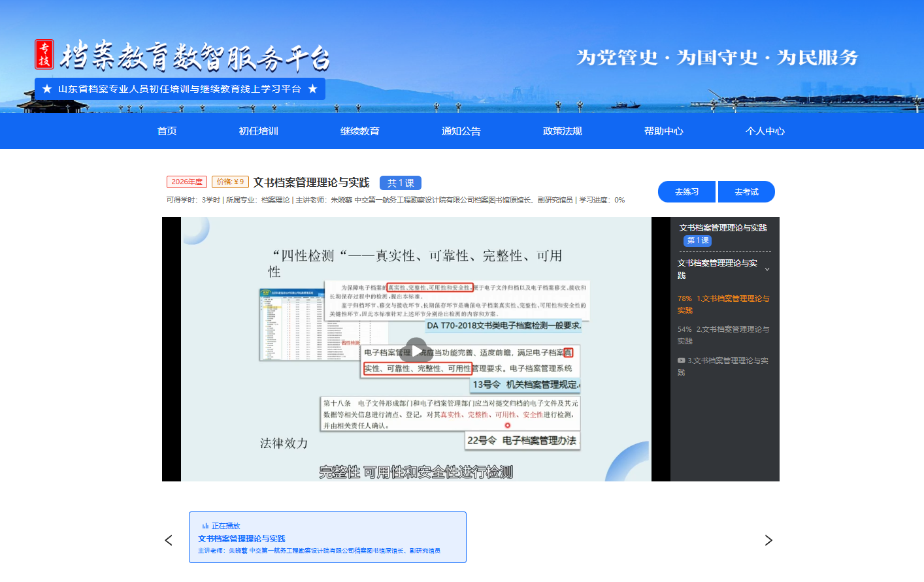
Task: Click the 去练习 button
Action: tap(687, 192)
